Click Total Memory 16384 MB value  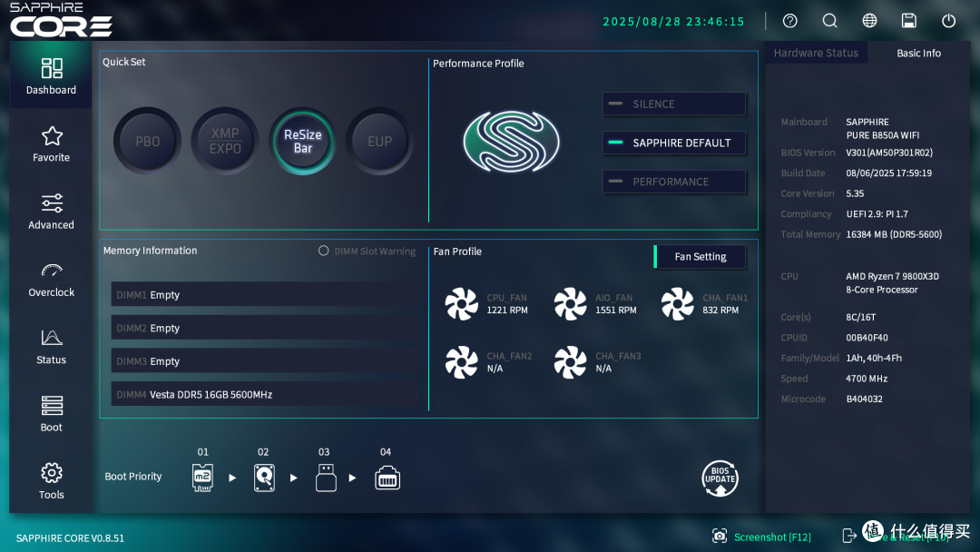click(894, 234)
